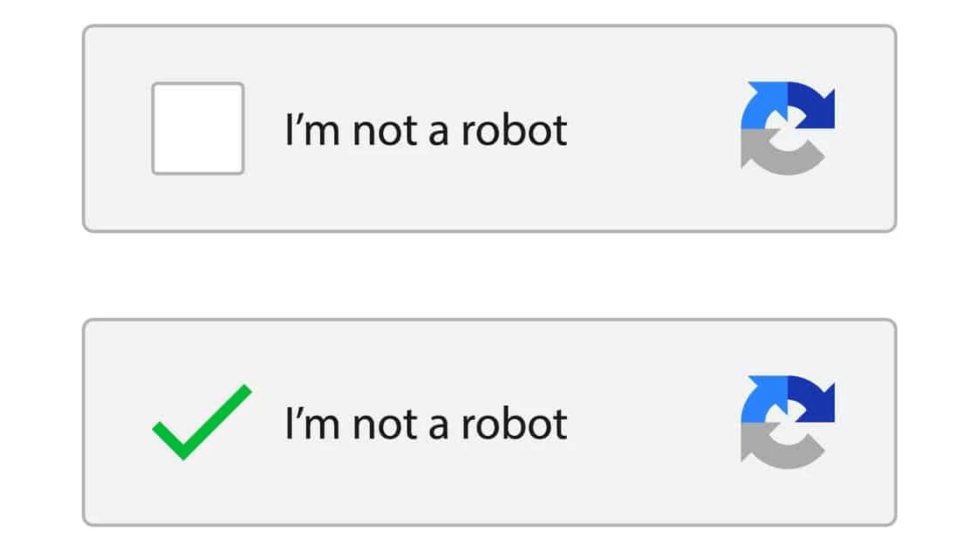Click the "I'm not a robot" label beside the green checkmark
This screenshot has width=980, height=551.
coord(426,424)
